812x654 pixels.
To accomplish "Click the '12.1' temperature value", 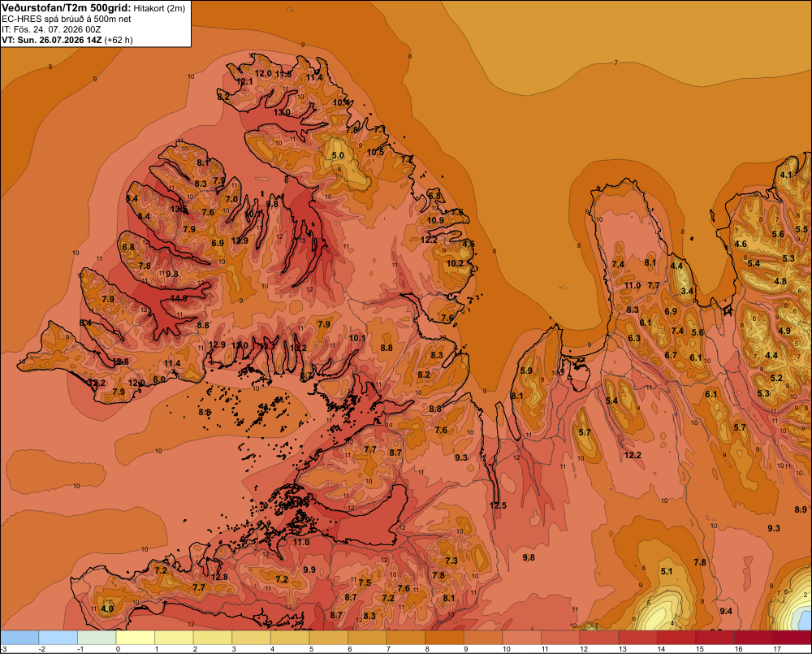I will pos(244,81).
